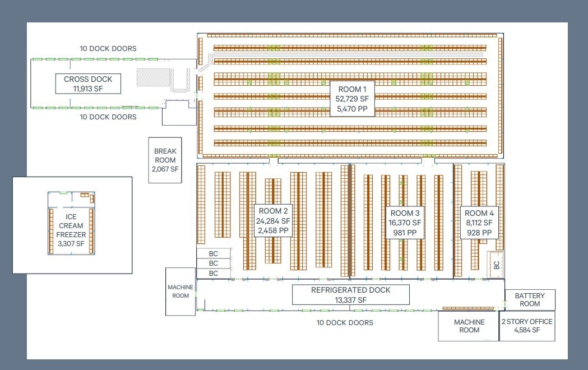This screenshot has height=370, width=588.
Task: Toggle the topmost BC charging station marker
Action: pos(212,252)
